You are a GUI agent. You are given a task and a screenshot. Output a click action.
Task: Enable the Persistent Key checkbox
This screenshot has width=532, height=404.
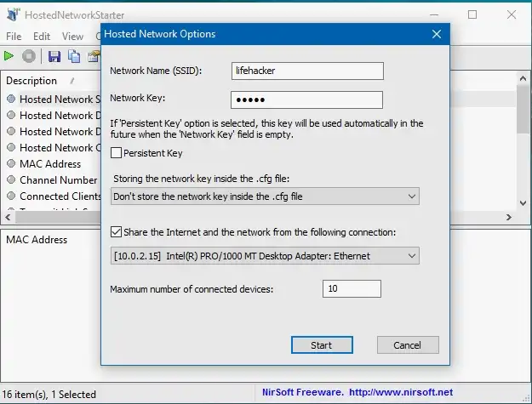click(x=116, y=153)
